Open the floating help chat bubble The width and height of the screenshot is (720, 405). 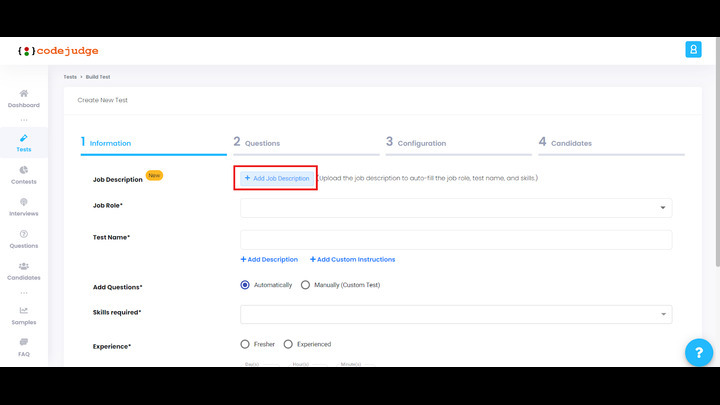698,352
